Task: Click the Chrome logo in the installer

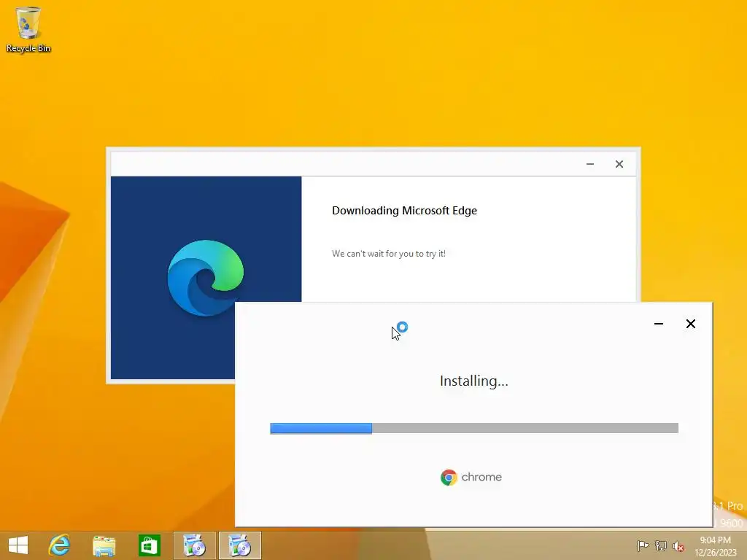Action: click(449, 477)
